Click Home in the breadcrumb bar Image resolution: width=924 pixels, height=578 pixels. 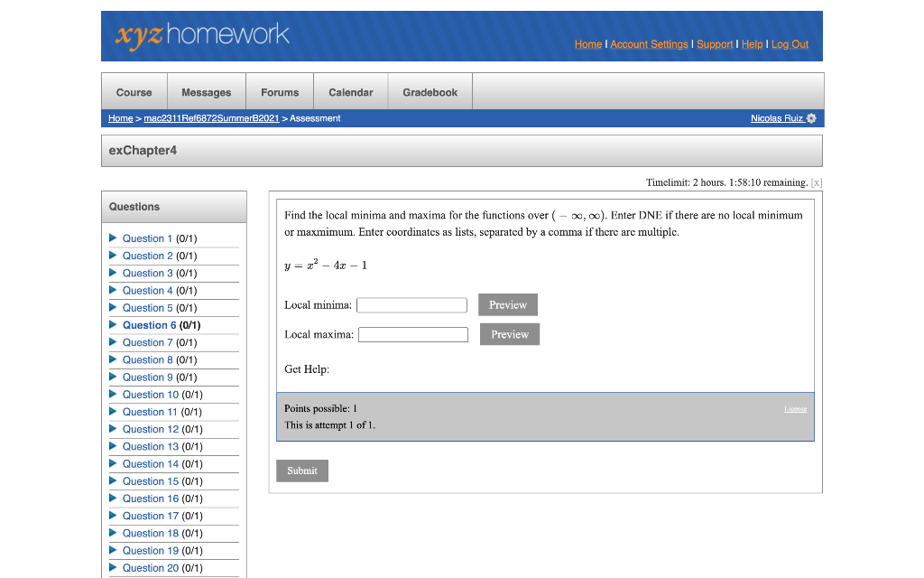(121, 118)
